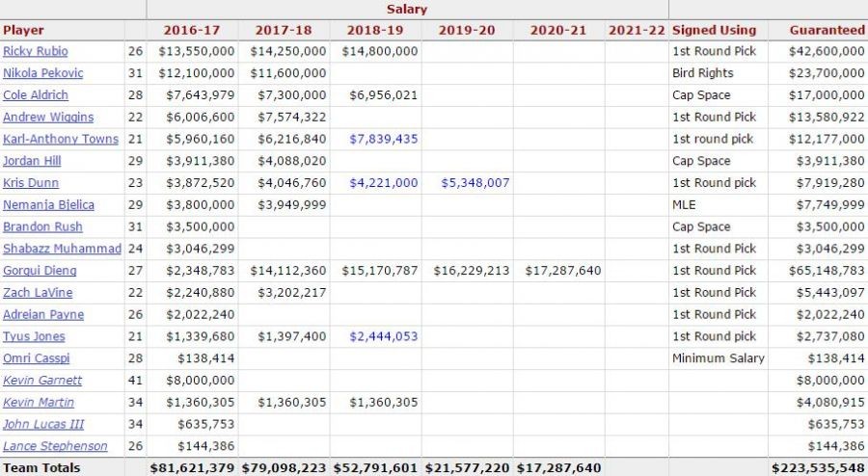Image resolution: width=868 pixels, height=476 pixels.
Task: Open Karl-Anthony Towns player link
Action: point(61,139)
